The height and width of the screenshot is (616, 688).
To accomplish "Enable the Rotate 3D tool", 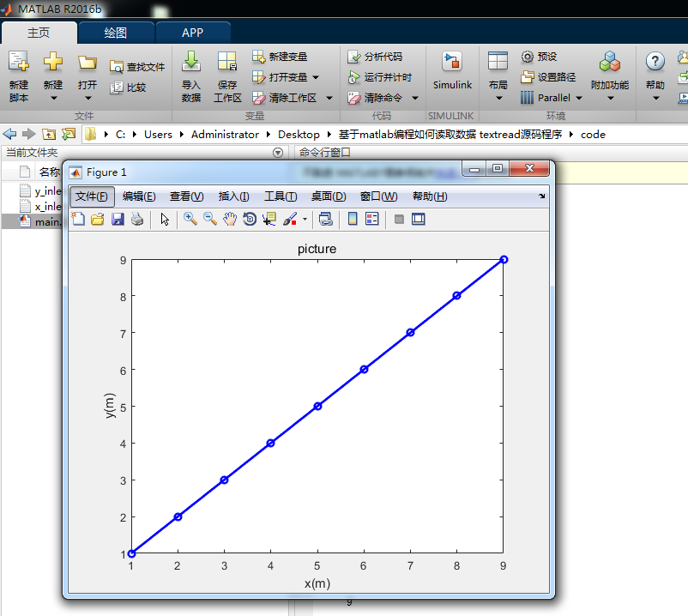I will (250, 219).
